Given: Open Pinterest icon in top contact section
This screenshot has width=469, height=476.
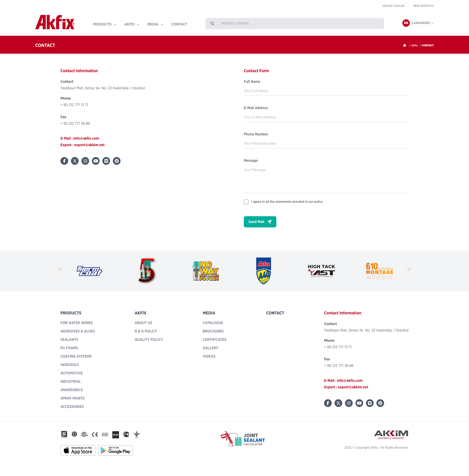Looking at the screenshot, I should pyautogui.click(x=117, y=161).
